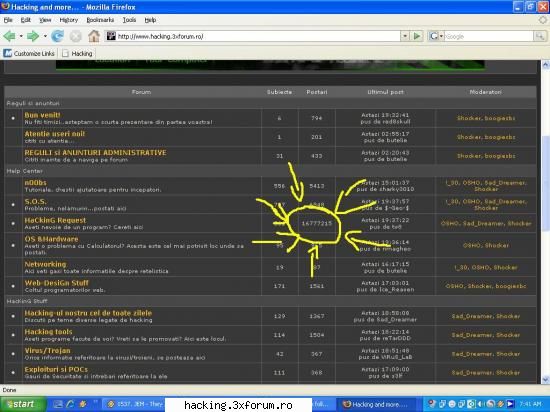Open the HaCkinG Request forum

point(55,220)
